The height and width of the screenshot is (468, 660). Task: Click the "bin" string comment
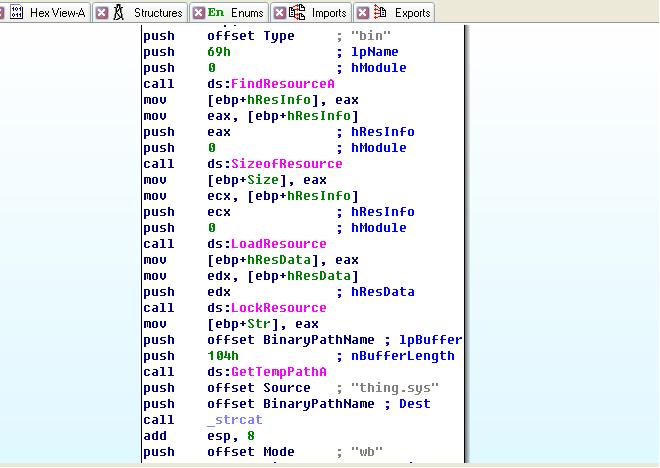pyautogui.click(x=370, y=36)
